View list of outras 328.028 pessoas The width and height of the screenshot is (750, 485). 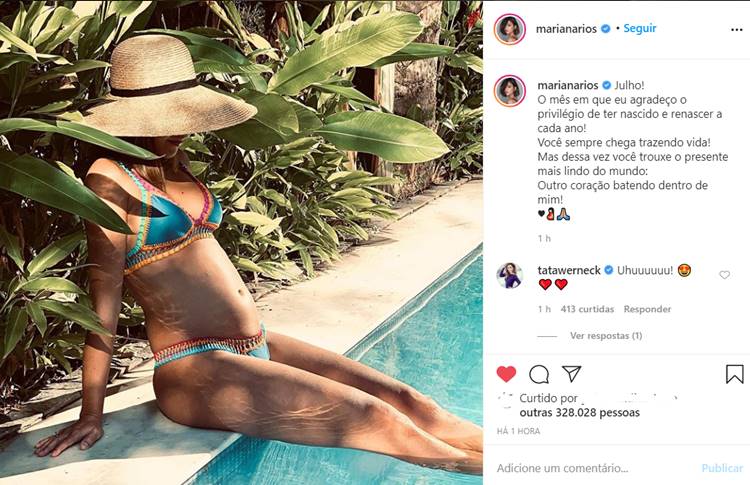[x=580, y=412]
